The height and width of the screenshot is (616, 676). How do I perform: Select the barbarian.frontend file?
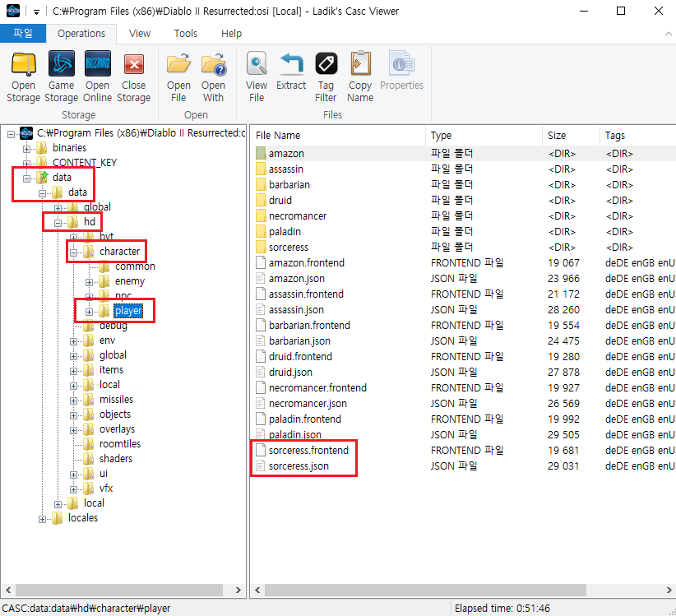coord(309,326)
